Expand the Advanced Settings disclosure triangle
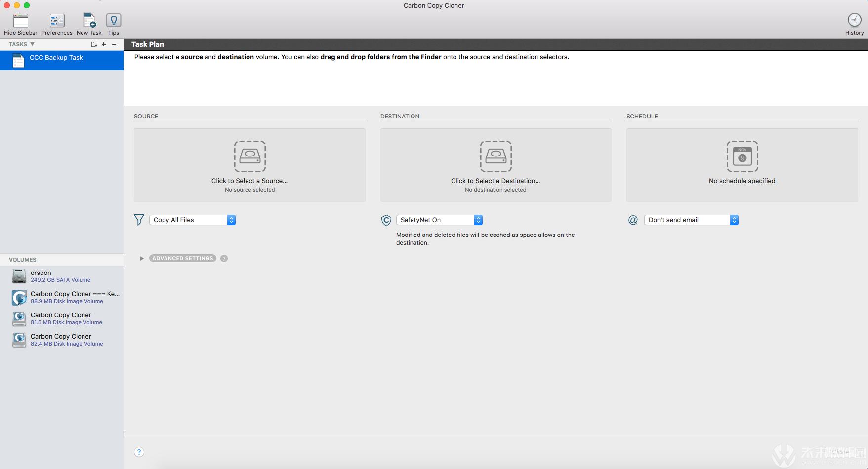868x469 pixels. pos(142,259)
